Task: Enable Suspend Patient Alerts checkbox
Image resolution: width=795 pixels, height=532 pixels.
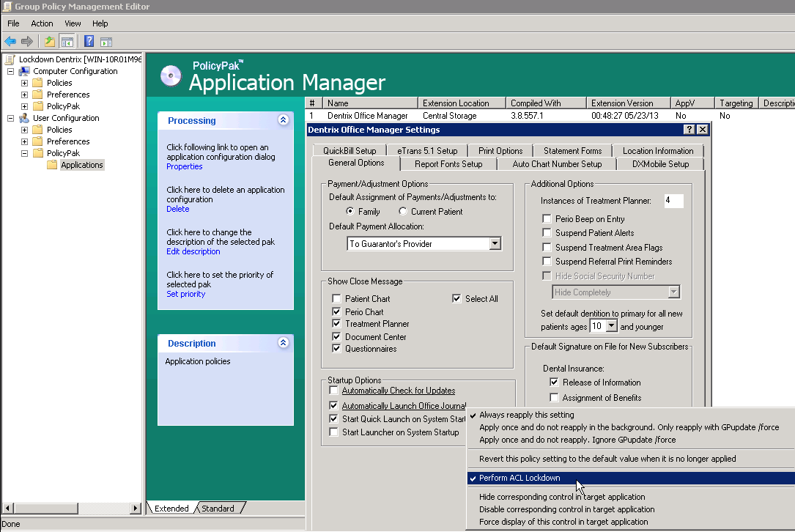Action: pyautogui.click(x=547, y=233)
